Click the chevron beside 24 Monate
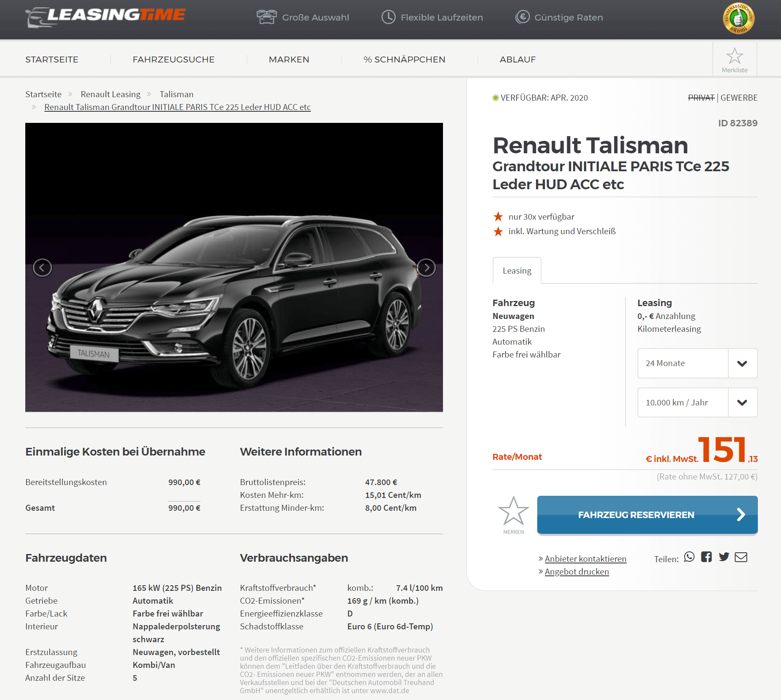Image resolution: width=781 pixels, height=700 pixels. (x=742, y=363)
